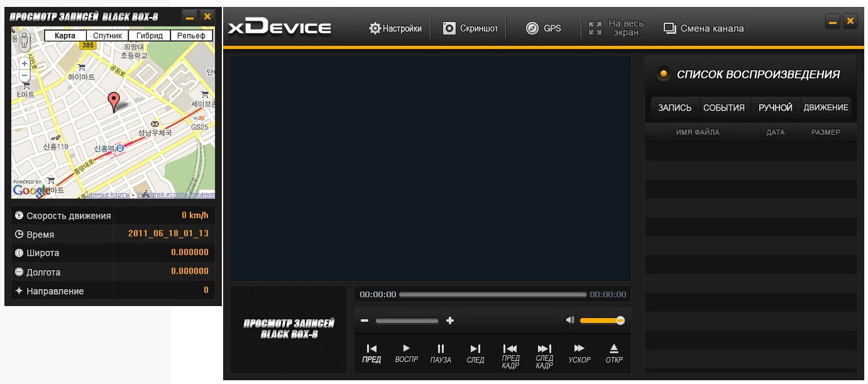
Task: Click the video timeline progress bar
Action: tap(493, 294)
